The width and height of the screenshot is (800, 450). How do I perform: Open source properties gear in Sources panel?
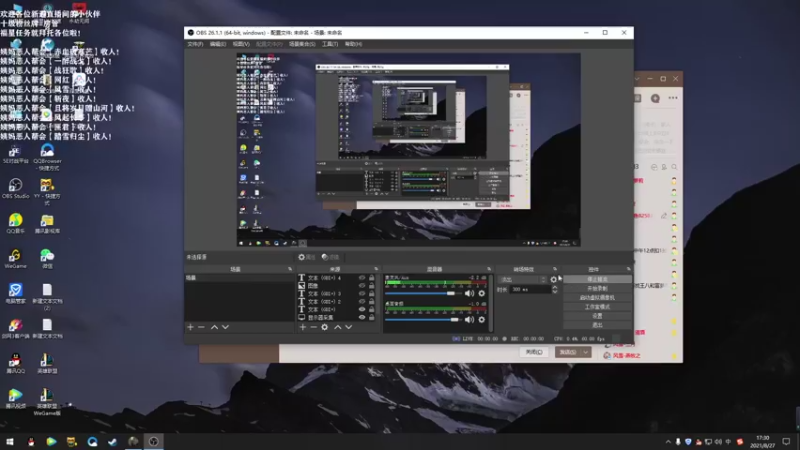tap(324, 327)
